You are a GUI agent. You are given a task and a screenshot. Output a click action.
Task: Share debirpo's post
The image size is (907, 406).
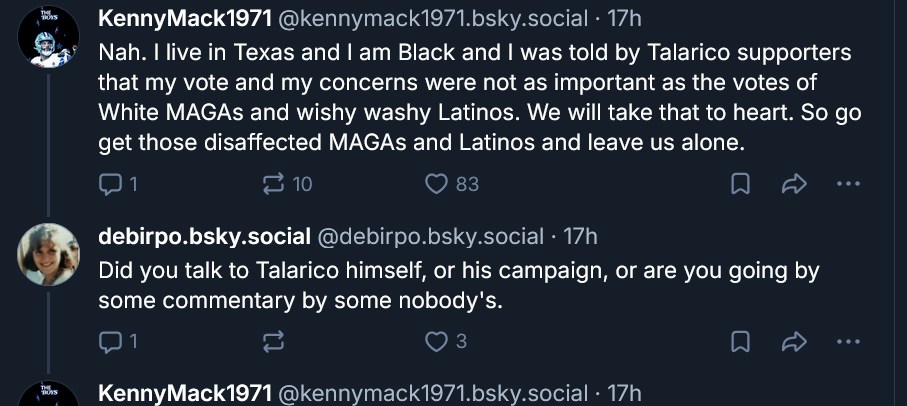click(x=793, y=342)
